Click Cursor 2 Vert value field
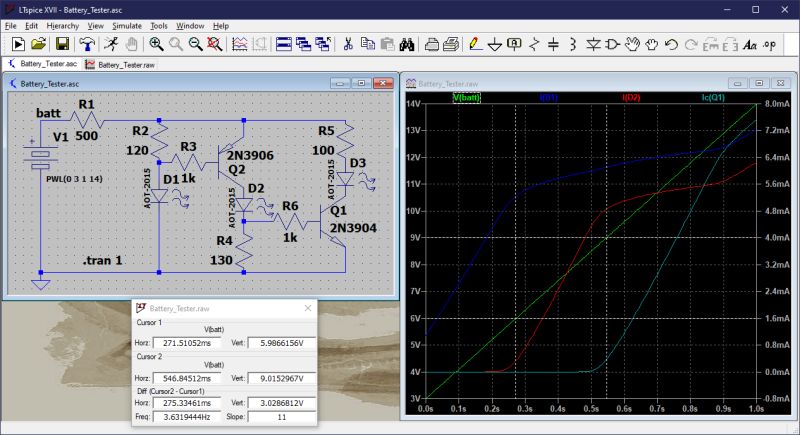Image resolution: width=800 pixels, height=435 pixels. [282, 378]
